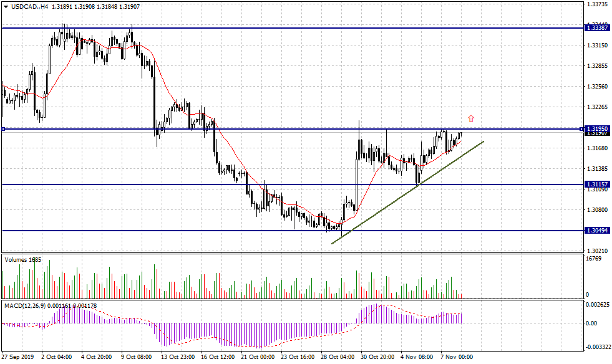
Task: Click the 1.33387 price label
Action: 598,28
